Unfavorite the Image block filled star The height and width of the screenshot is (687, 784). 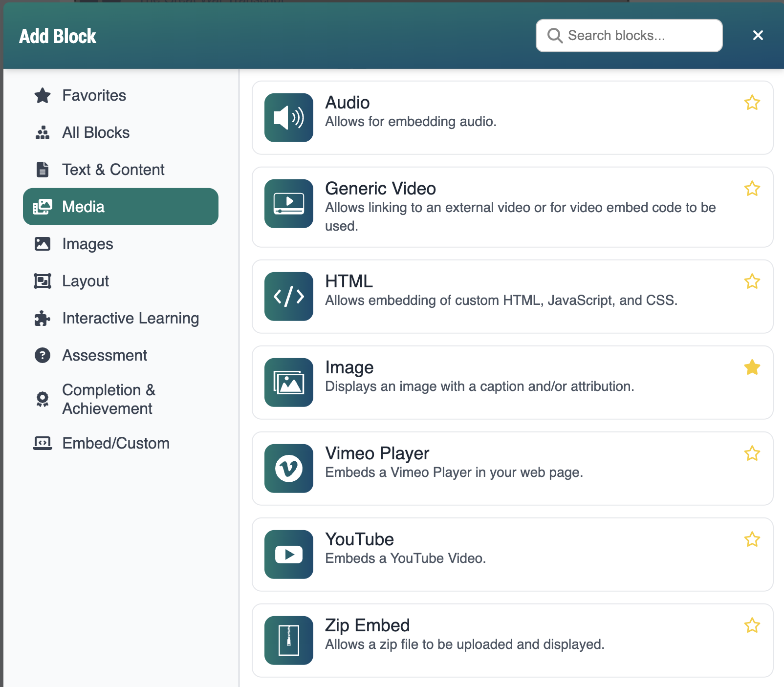click(752, 367)
